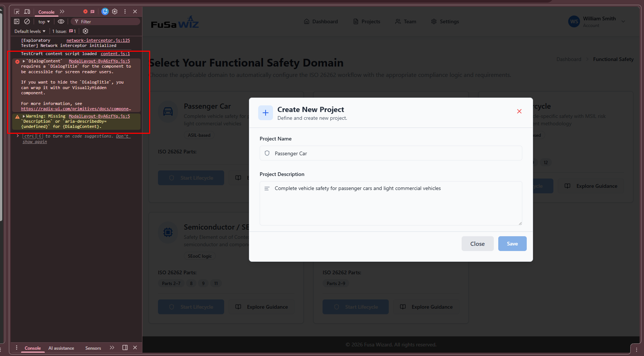Open the DevTools three-dot customize menu
644x356 pixels.
[x=125, y=11]
